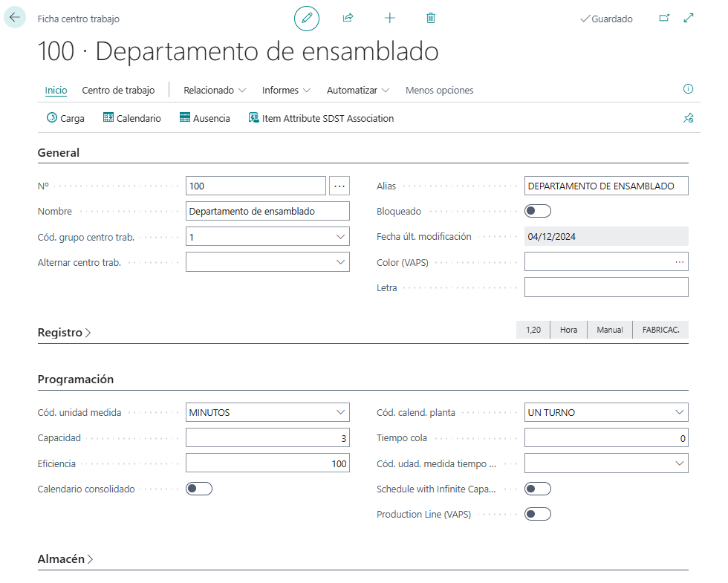The height and width of the screenshot is (583, 728).
Task: Toggle the Bloqueado switch
Action: (536, 211)
